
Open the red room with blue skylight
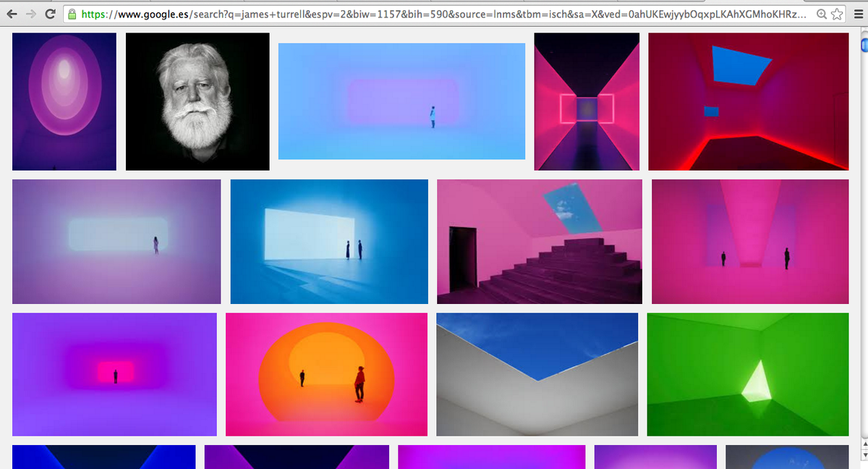click(x=748, y=101)
